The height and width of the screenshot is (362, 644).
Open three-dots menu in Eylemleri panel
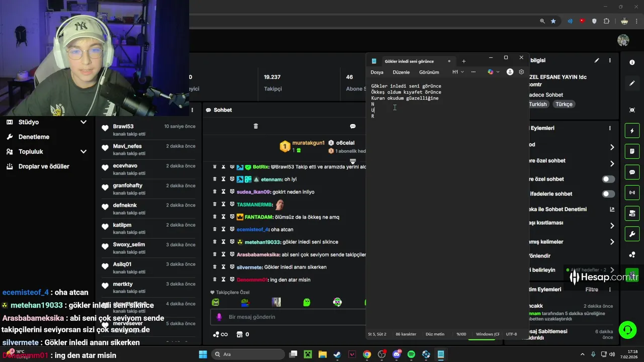(x=610, y=128)
